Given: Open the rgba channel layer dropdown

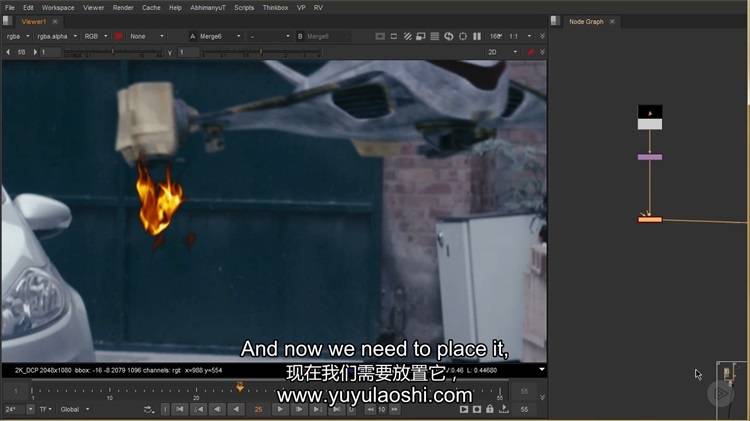Looking at the screenshot, I should tap(17, 36).
